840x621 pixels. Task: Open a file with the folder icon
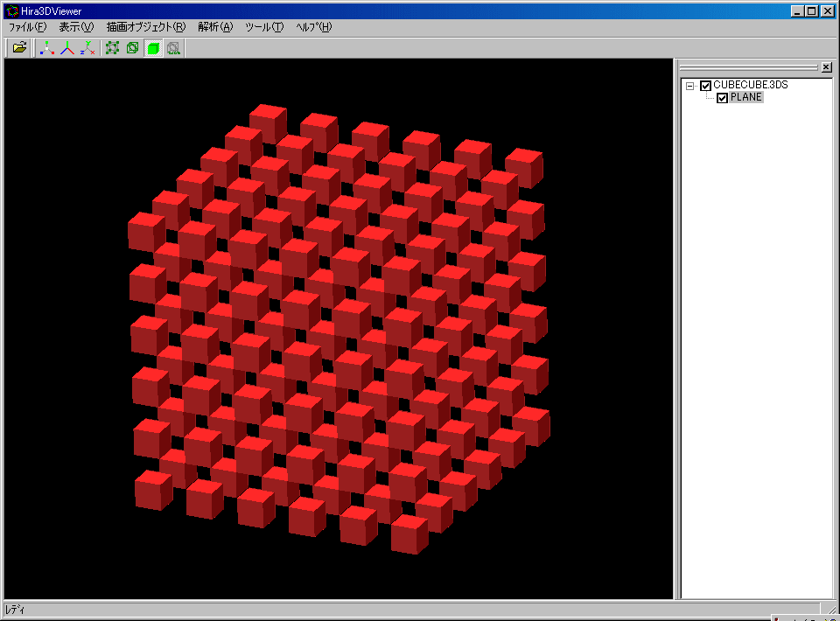(19, 48)
